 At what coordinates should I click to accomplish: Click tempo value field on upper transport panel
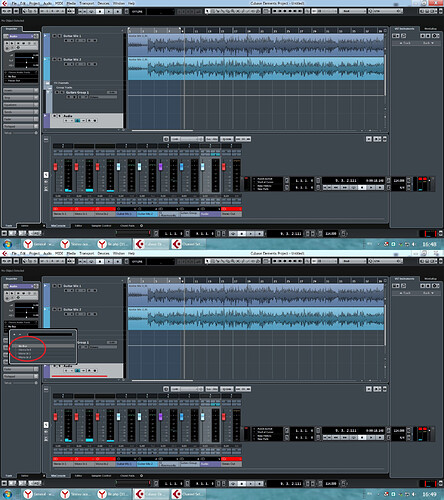point(399,181)
